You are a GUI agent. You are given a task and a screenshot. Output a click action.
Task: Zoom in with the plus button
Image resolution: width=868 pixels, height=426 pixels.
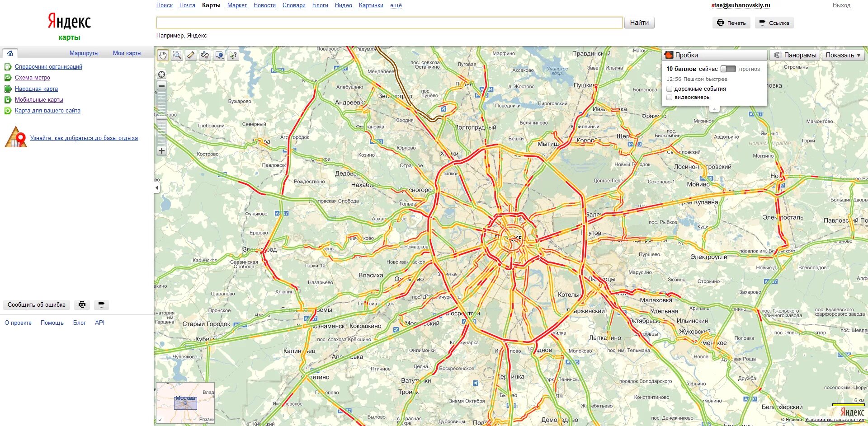[x=161, y=151]
